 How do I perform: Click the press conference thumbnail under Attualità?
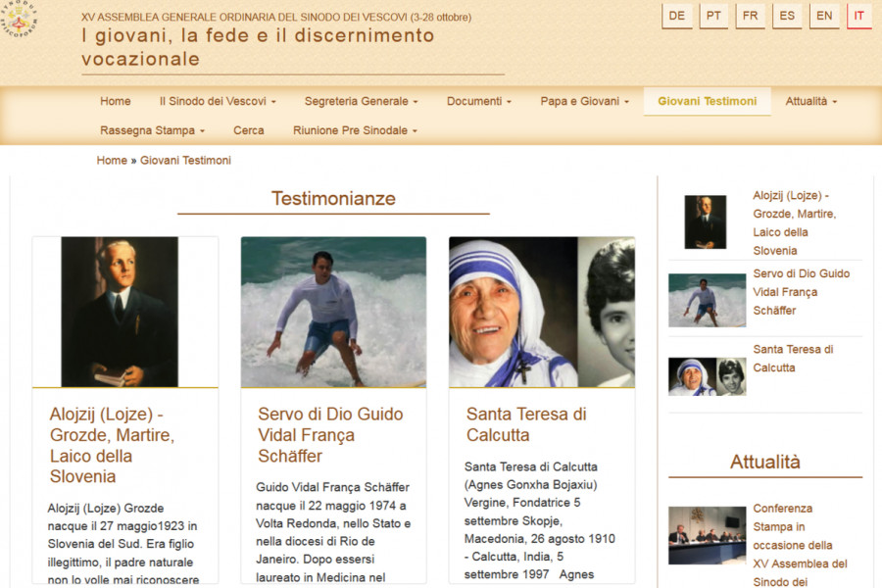pos(707,535)
